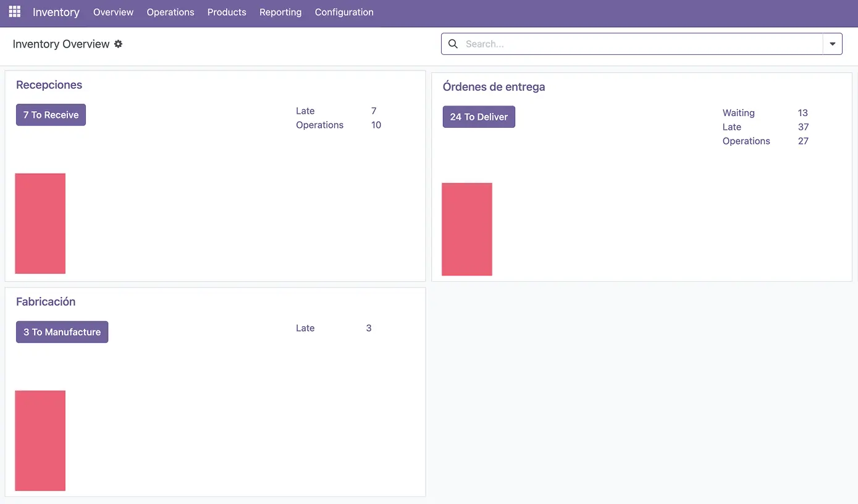
Task: Click the 24 To Deliver button
Action: (479, 117)
